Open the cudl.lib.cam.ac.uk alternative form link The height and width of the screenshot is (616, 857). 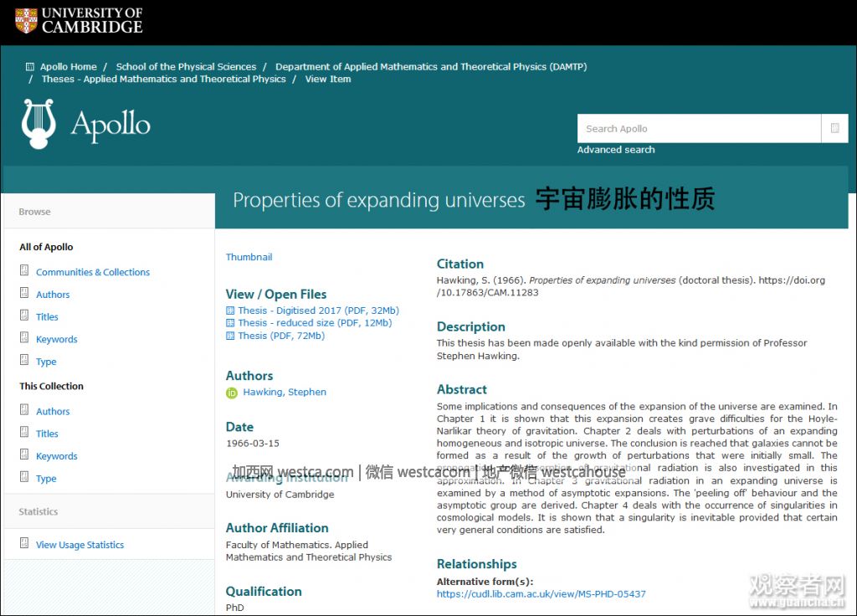[541, 594]
